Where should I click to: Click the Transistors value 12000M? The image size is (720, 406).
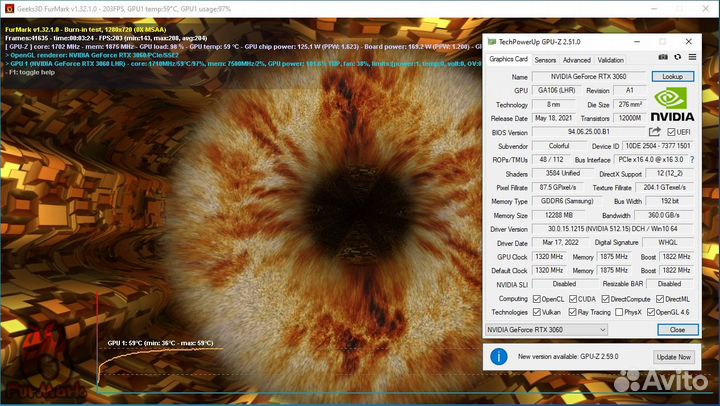(x=630, y=118)
